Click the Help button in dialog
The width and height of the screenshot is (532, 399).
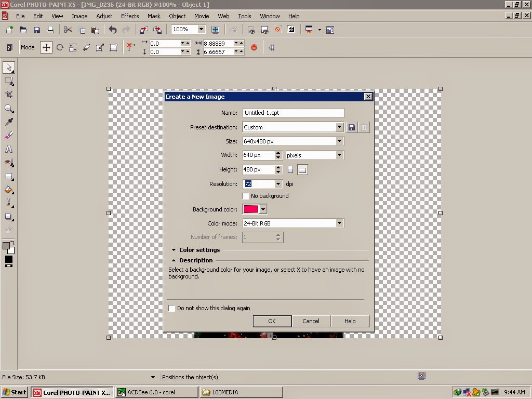[350, 321]
